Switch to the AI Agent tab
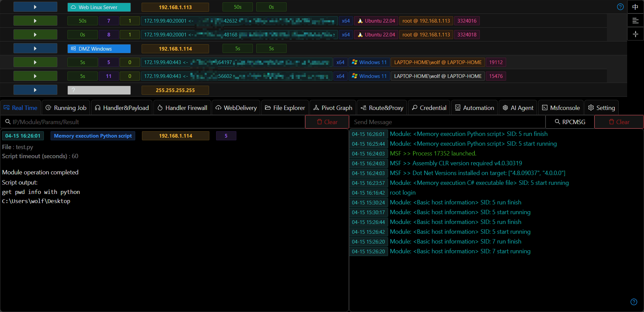The image size is (644, 312). tap(518, 108)
